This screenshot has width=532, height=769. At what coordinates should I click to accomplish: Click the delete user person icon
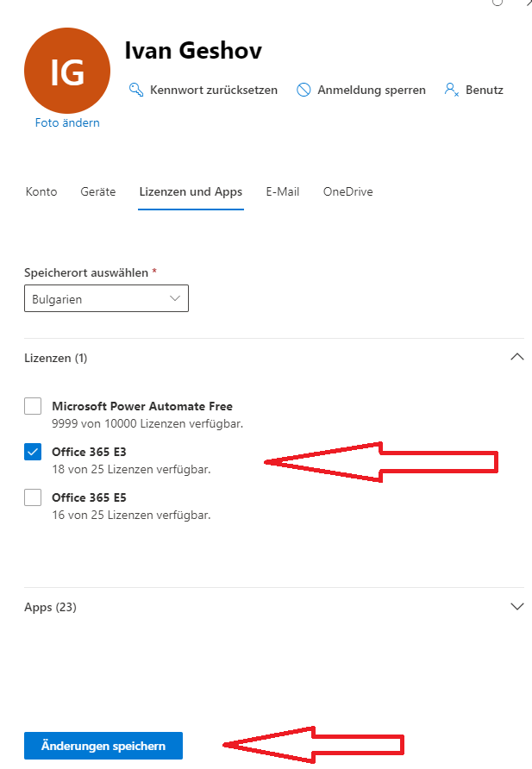pos(451,90)
